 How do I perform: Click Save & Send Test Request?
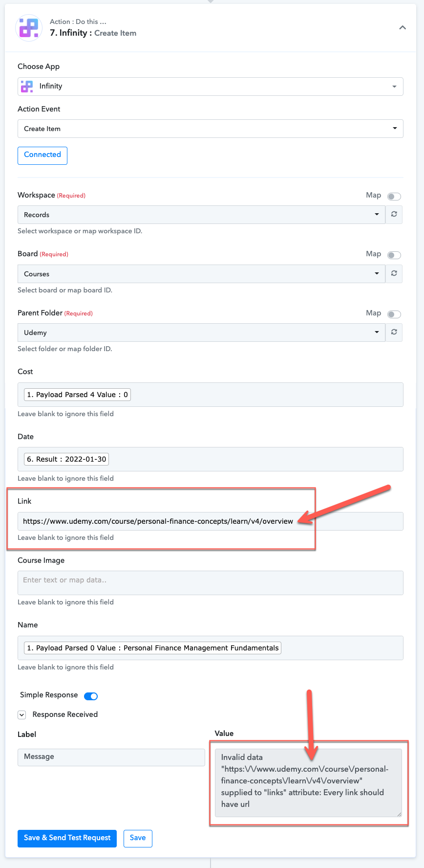click(x=67, y=838)
